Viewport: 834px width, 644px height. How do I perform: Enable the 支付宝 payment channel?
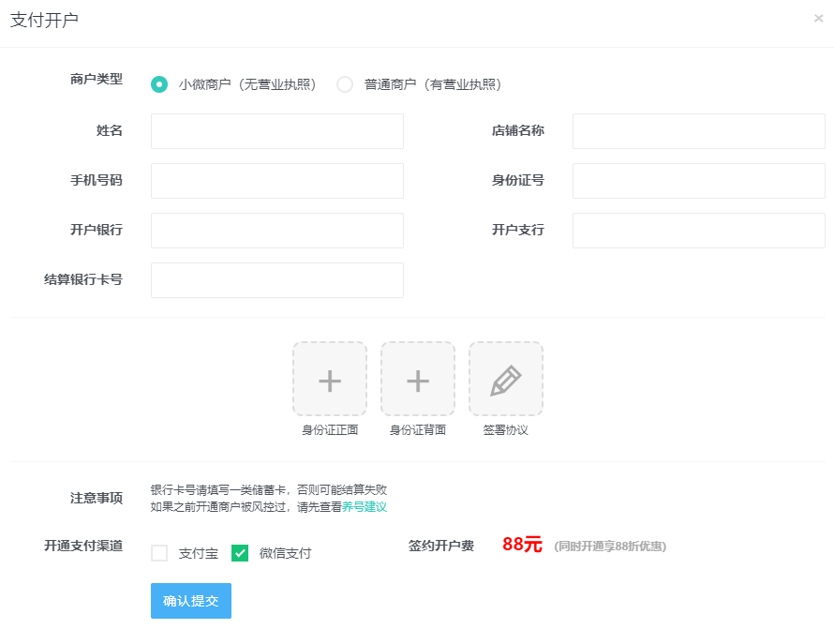click(159, 553)
